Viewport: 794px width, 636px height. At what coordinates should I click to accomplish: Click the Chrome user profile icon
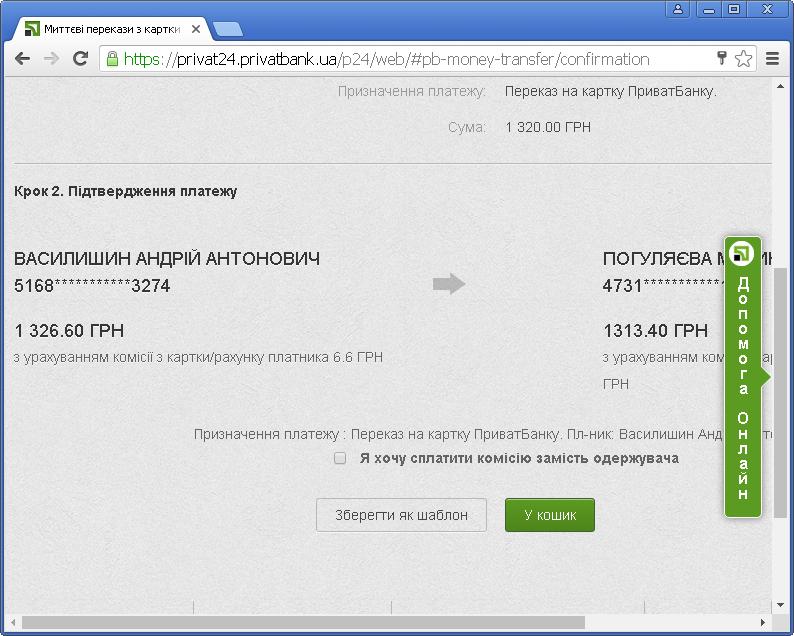pos(679,9)
